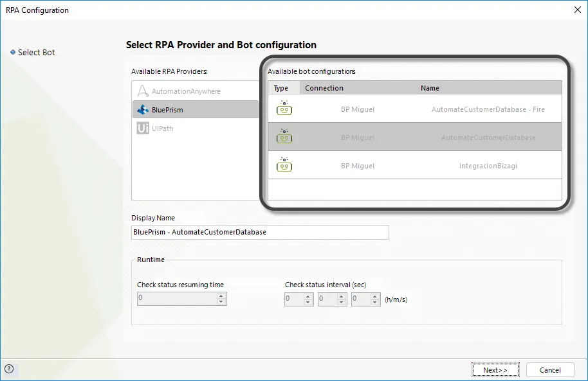
Task: Sort by the Type column header
Action: pos(284,87)
